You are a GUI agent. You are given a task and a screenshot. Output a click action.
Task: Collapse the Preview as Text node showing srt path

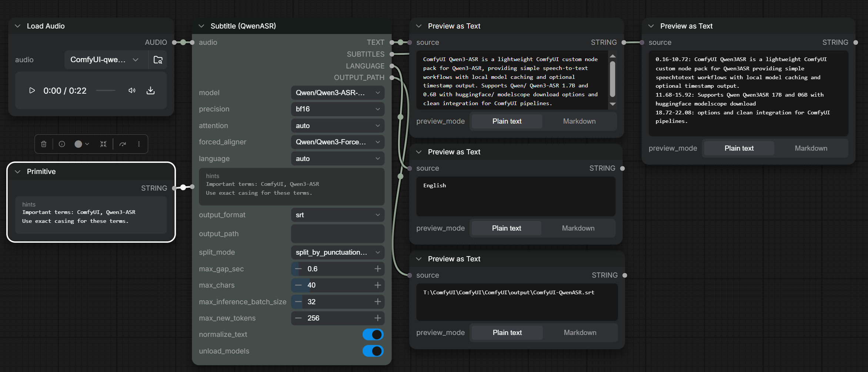click(419, 259)
